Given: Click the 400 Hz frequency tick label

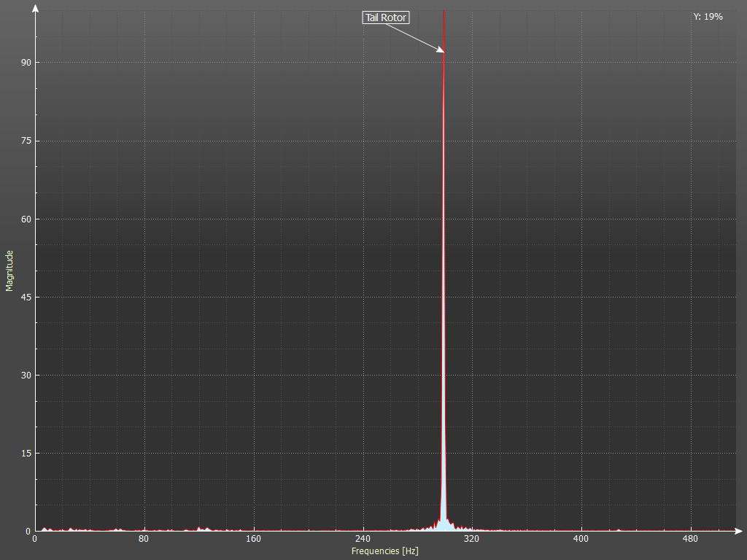Looking at the screenshot, I should point(581,540).
